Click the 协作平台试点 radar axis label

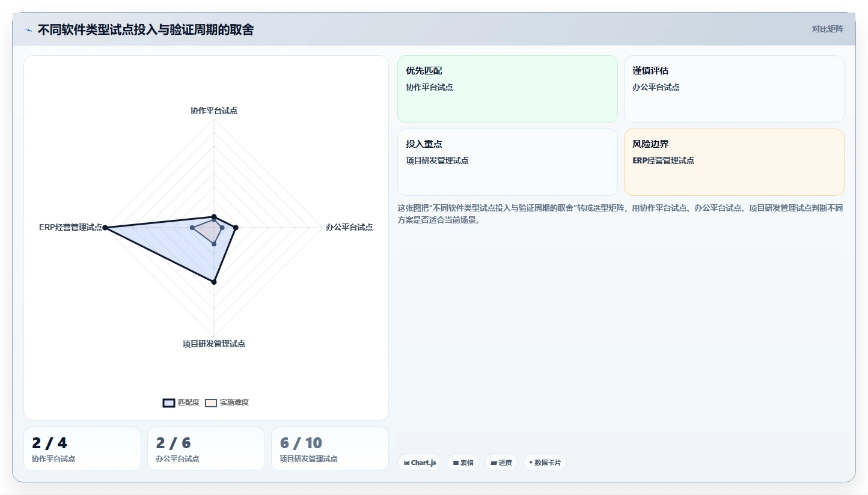(x=214, y=111)
